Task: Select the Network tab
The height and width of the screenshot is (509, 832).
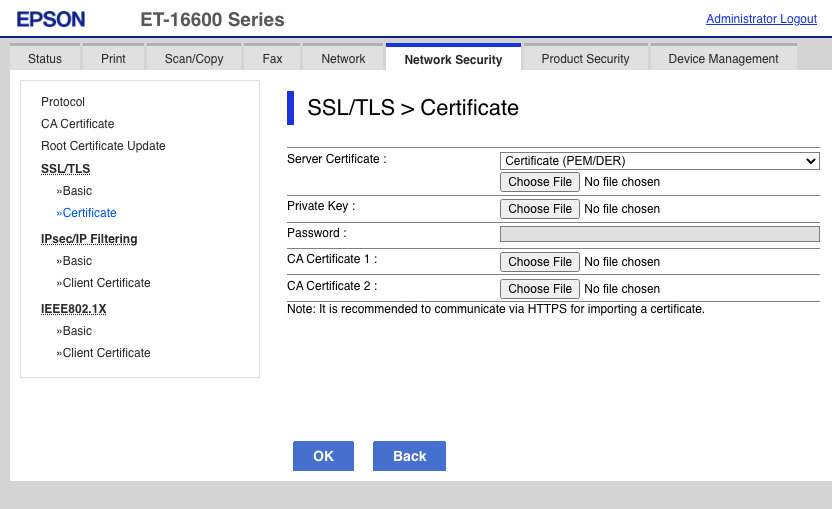Action: click(343, 59)
